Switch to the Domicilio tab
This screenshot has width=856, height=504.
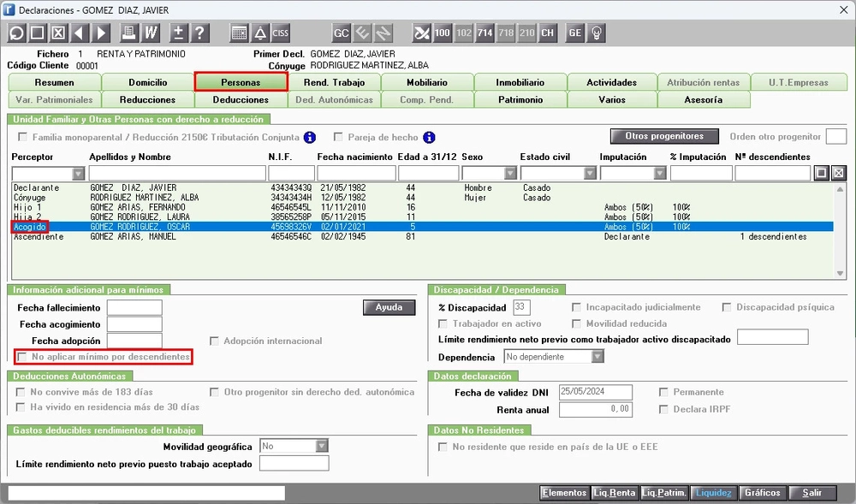tap(148, 82)
